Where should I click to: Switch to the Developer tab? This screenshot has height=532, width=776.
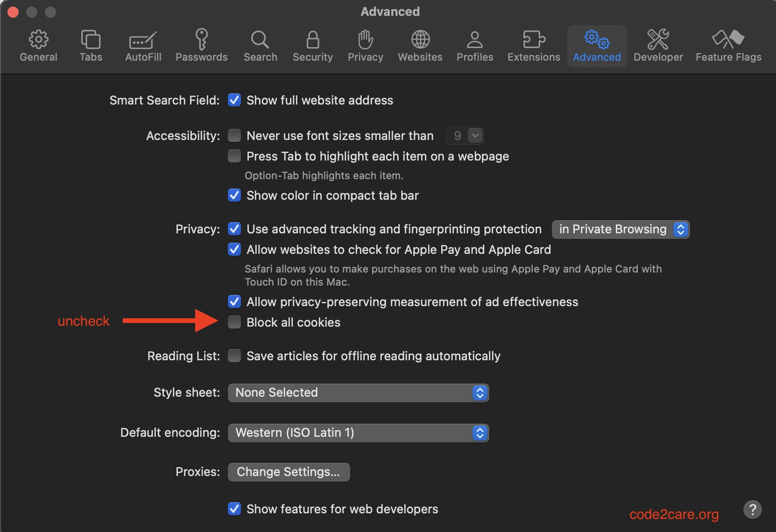[x=658, y=45]
